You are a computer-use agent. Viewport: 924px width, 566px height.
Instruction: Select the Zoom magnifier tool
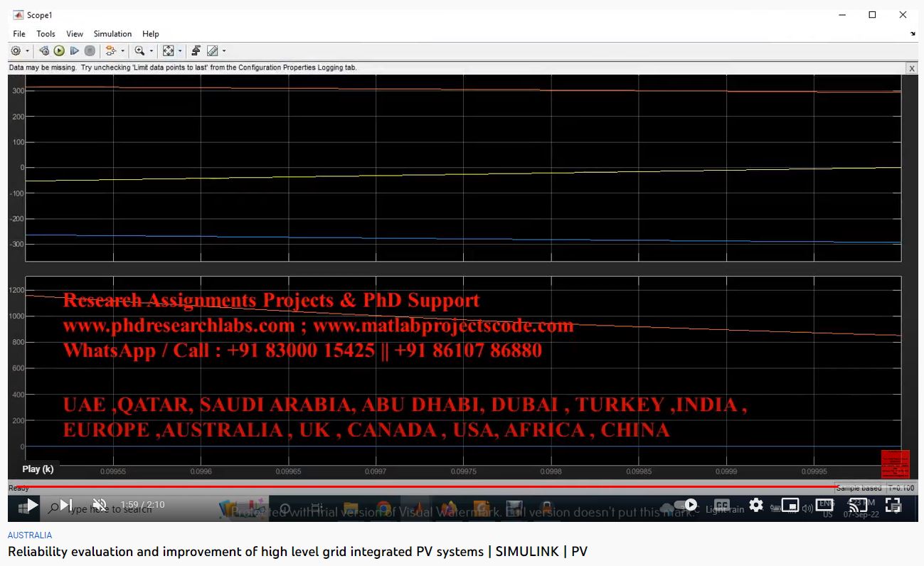139,51
